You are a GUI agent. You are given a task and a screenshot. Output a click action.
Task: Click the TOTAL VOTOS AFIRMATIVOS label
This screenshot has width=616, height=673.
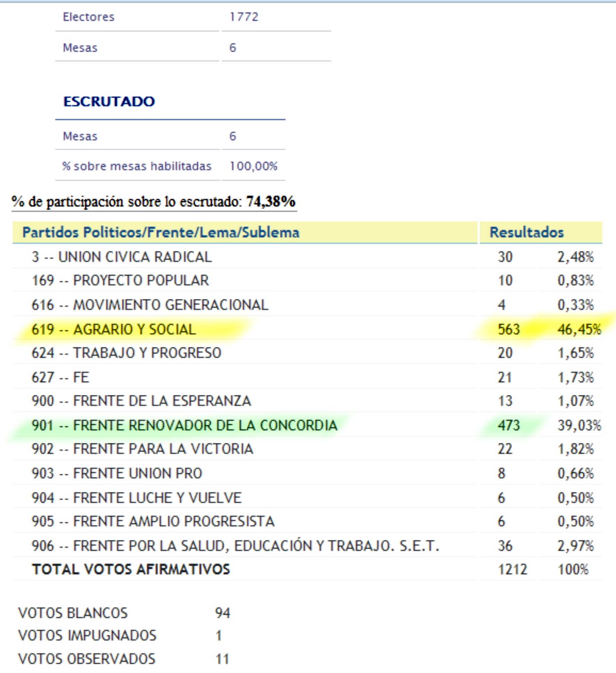[x=131, y=569]
